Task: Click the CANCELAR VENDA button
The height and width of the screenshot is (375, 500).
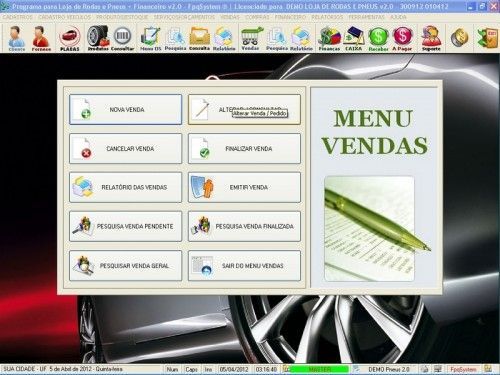Action: (x=126, y=148)
